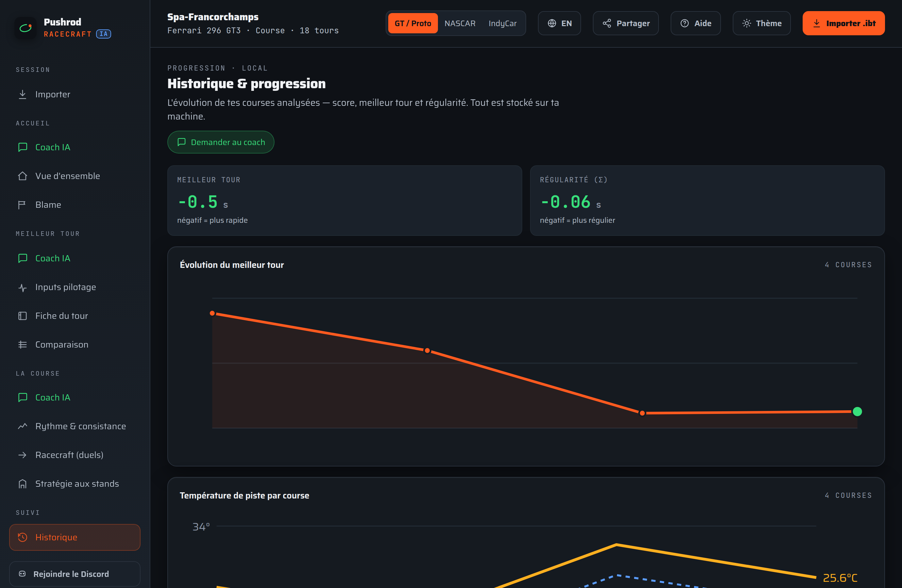The width and height of the screenshot is (902, 588).
Task: Click the second orange point on best-lap chart
Action: [427, 351]
